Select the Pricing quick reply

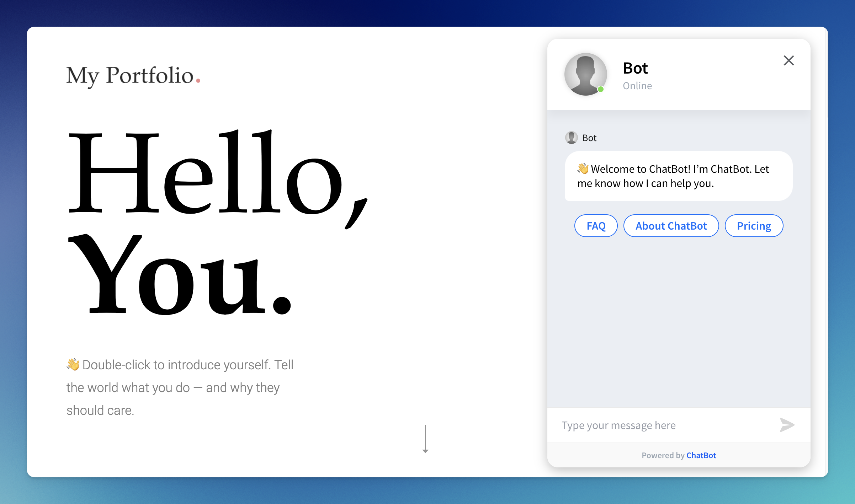[x=754, y=226]
